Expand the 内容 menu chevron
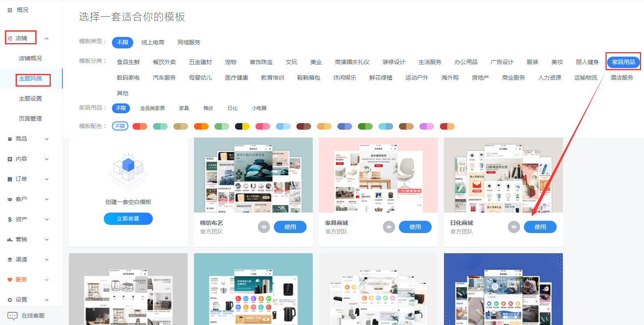The image size is (644, 325). [47, 159]
